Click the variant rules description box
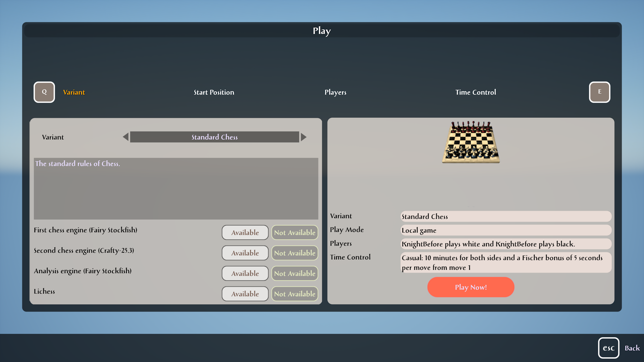This screenshot has height=362, width=644. pos(176,188)
